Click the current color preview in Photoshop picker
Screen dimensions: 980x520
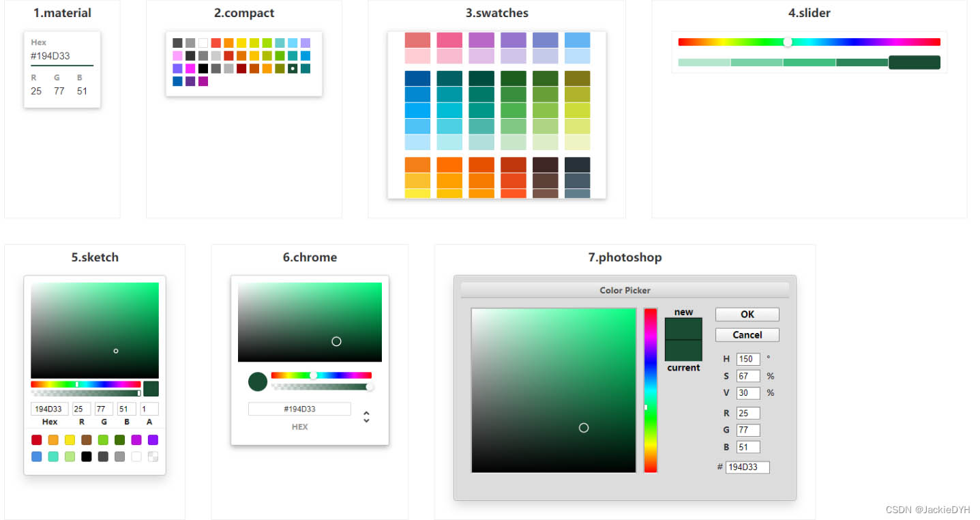tap(683, 351)
